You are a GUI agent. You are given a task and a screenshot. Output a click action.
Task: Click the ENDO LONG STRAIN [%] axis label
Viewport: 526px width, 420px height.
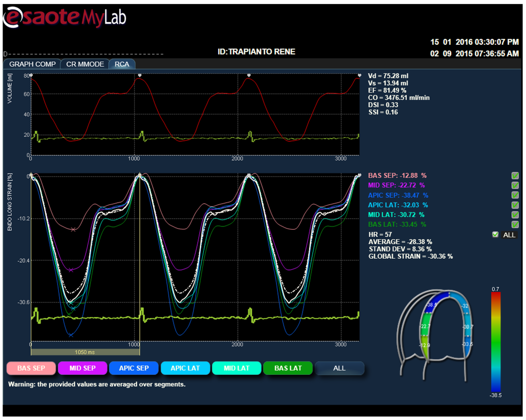pyautogui.click(x=9, y=202)
